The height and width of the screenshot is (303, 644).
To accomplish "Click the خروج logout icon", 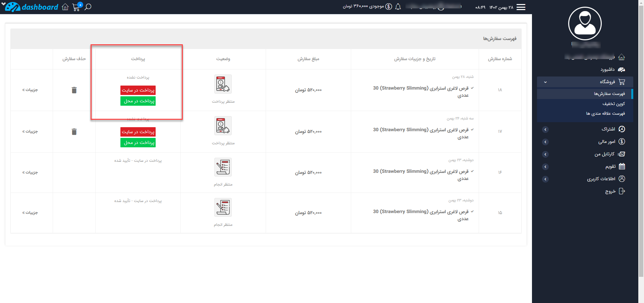I will 622,191.
